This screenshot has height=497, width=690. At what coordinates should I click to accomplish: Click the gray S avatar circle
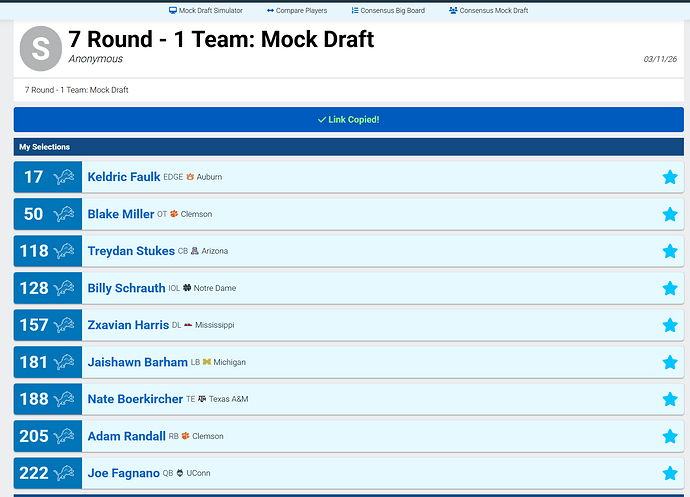pyautogui.click(x=40, y=48)
